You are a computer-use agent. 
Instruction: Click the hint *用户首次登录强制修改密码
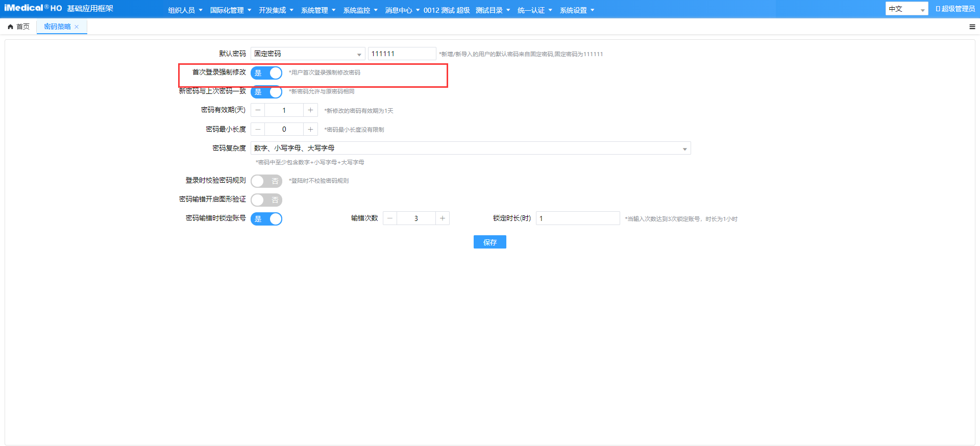(325, 72)
